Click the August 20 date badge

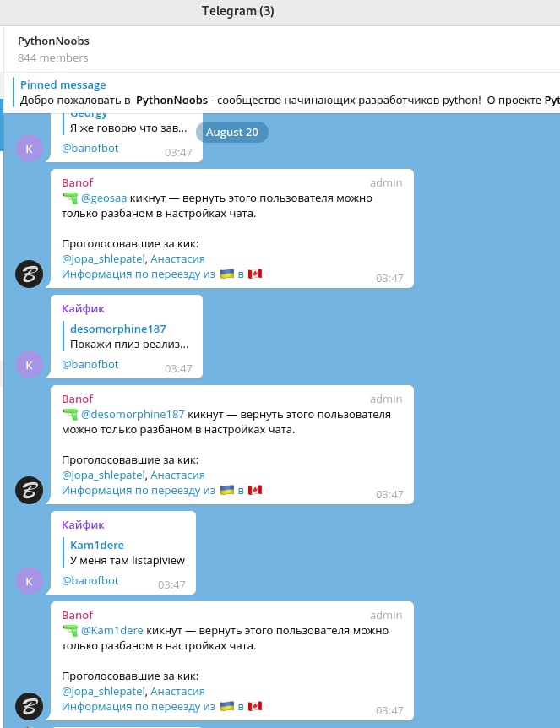pos(232,133)
